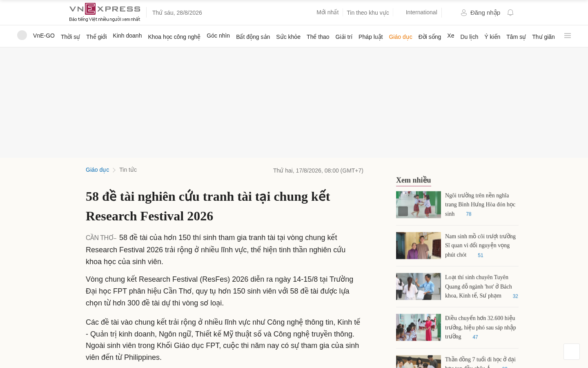Open Tin theo khu vực
This screenshot has width=588, height=368.
[368, 13]
